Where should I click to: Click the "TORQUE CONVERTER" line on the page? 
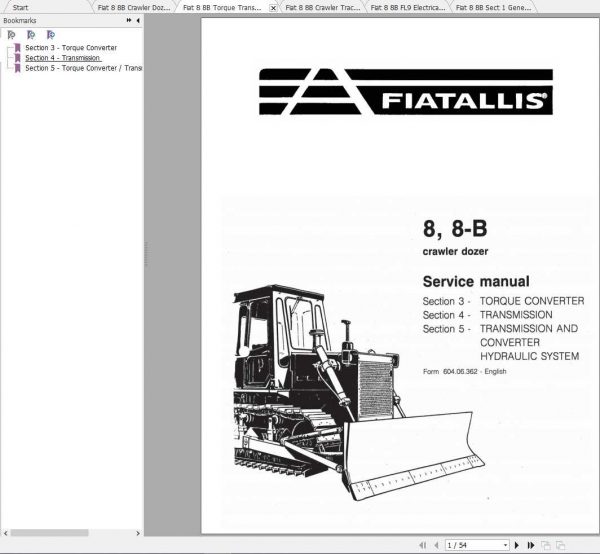(x=532, y=301)
